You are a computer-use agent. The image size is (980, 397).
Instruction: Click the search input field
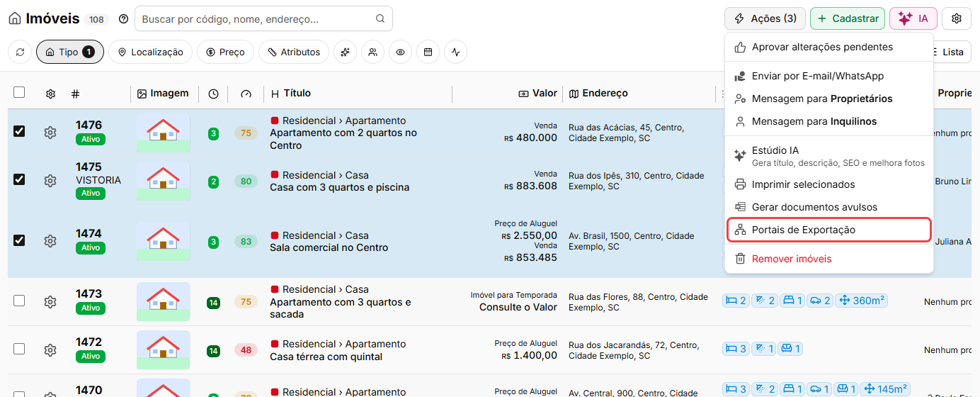click(263, 18)
